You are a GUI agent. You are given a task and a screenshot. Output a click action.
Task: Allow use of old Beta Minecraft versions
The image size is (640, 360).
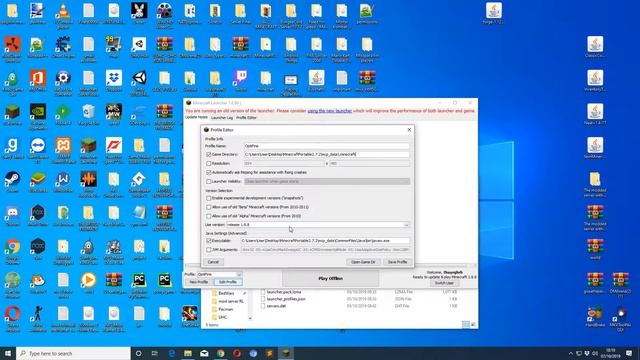[209, 207]
